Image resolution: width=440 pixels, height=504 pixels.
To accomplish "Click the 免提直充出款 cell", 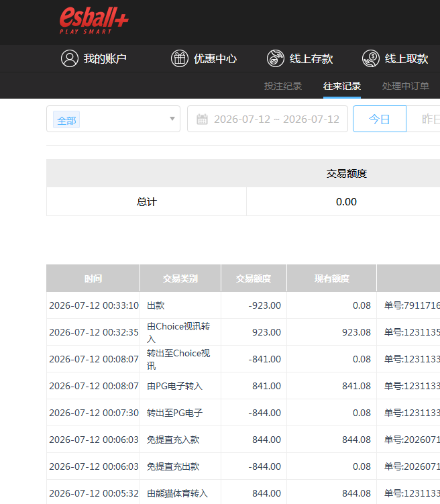I will point(180,466).
